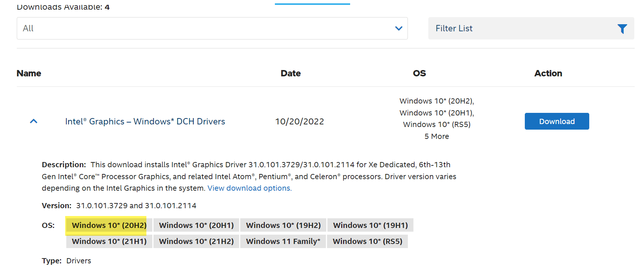The height and width of the screenshot is (276, 644).
Task: Click the Date column header
Action: (x=291, y=73)
